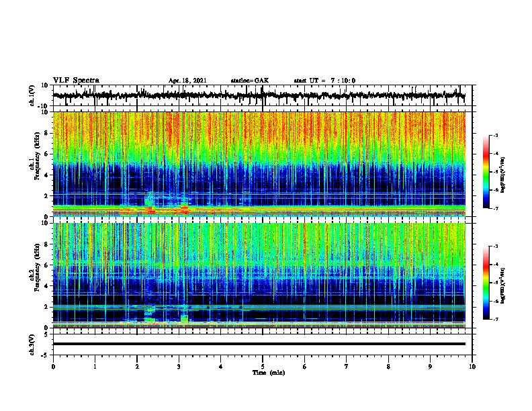Screen dimensions: 532x411
Task: Click the ch.1 voltage waveform trace panel
Action: (x=262, y=95)
